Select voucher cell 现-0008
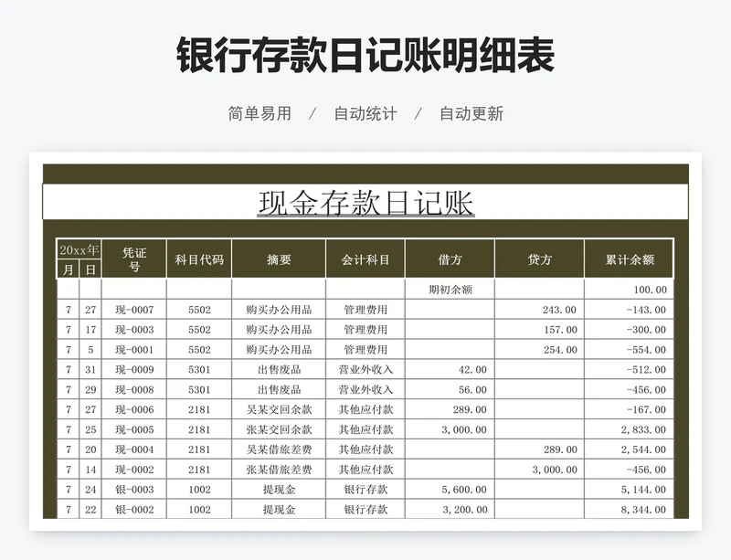The width and height of the screenshot is (731, 560). point(134,389)
